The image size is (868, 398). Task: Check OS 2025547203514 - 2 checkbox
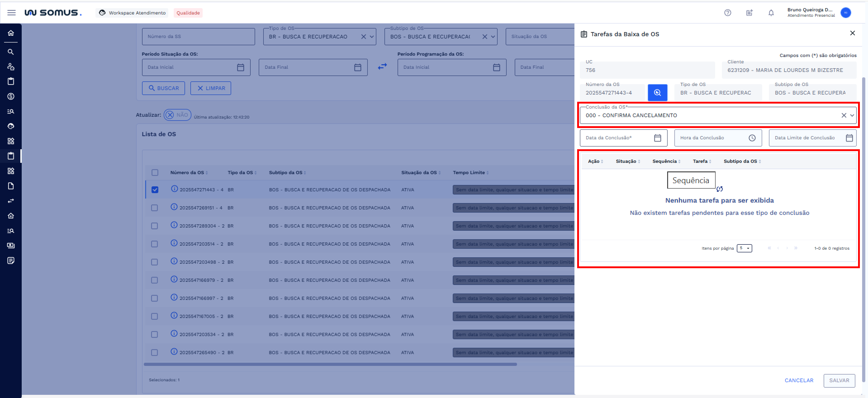(x=154, y=244)
